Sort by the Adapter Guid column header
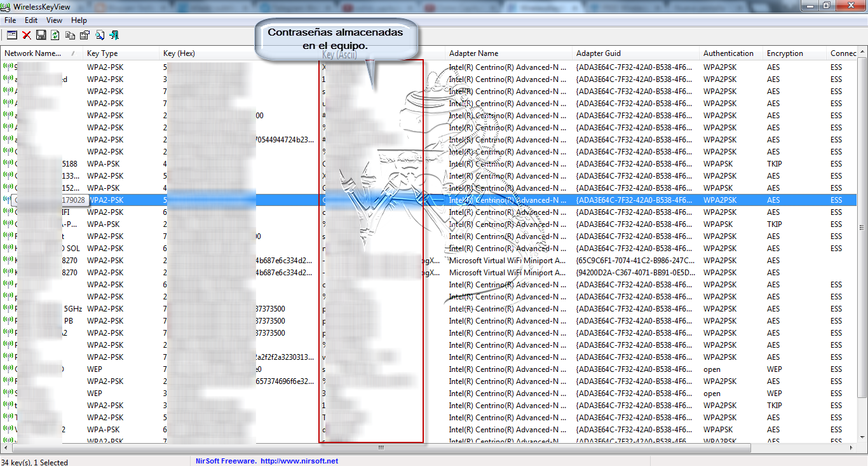Screen dimensions: 868x466 (x=636, y=53)
